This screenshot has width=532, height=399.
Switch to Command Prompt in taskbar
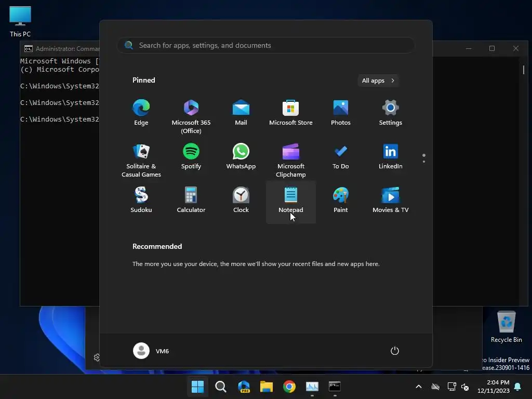tap(335, 387)
